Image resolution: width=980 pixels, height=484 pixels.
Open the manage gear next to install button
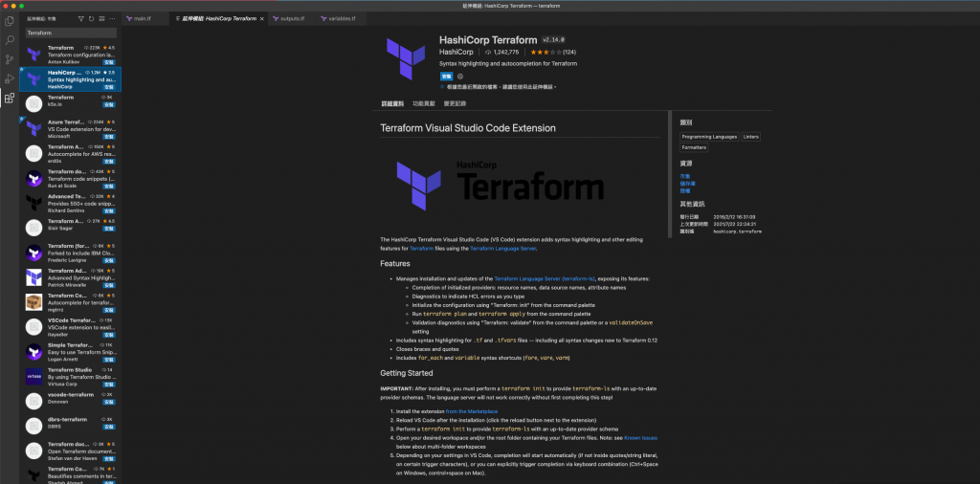tap(460, 77)
